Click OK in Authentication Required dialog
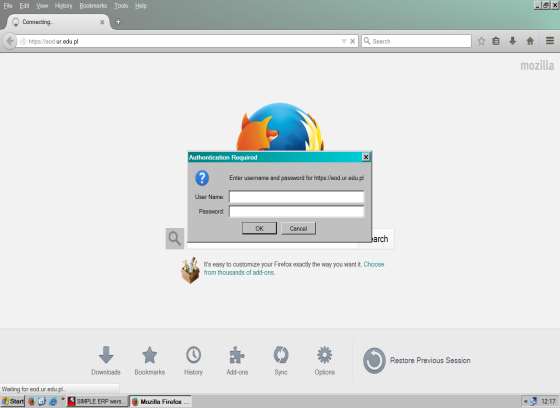The width and height of the screenshot is (560, 408). [x=259, y=228]
